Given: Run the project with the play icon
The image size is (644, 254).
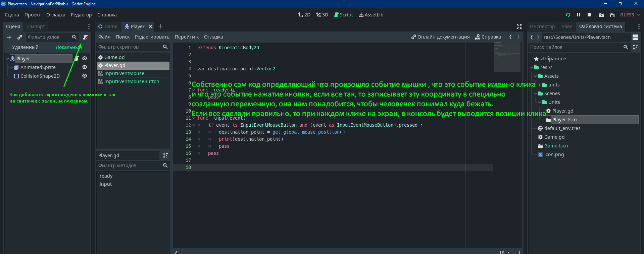Looking at the screenshot, I should (568, 15).
